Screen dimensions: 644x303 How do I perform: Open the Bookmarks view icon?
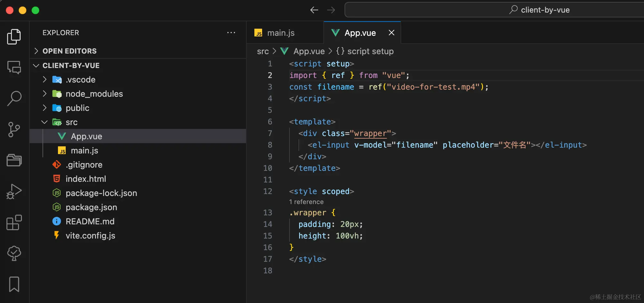pos(14,284)
